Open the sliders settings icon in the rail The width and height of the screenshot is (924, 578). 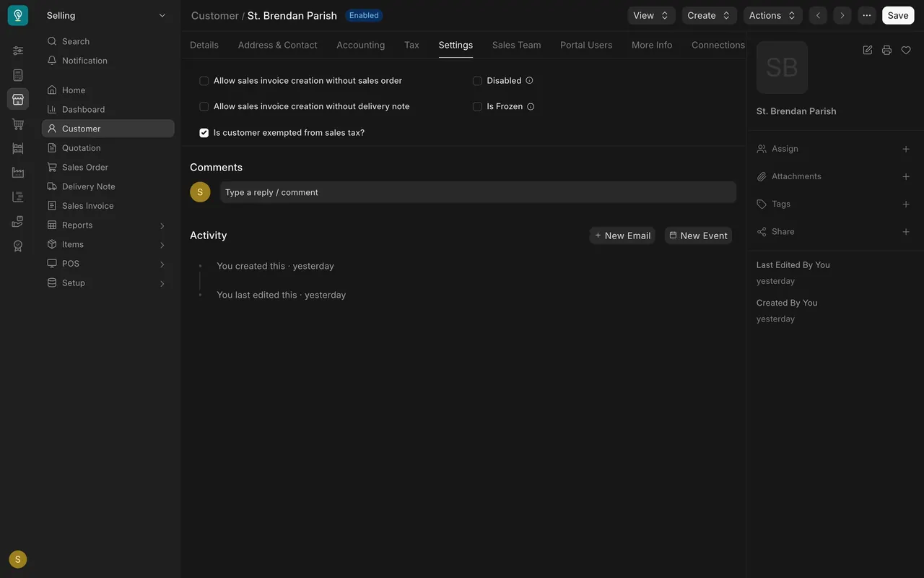tap(18, 51)
